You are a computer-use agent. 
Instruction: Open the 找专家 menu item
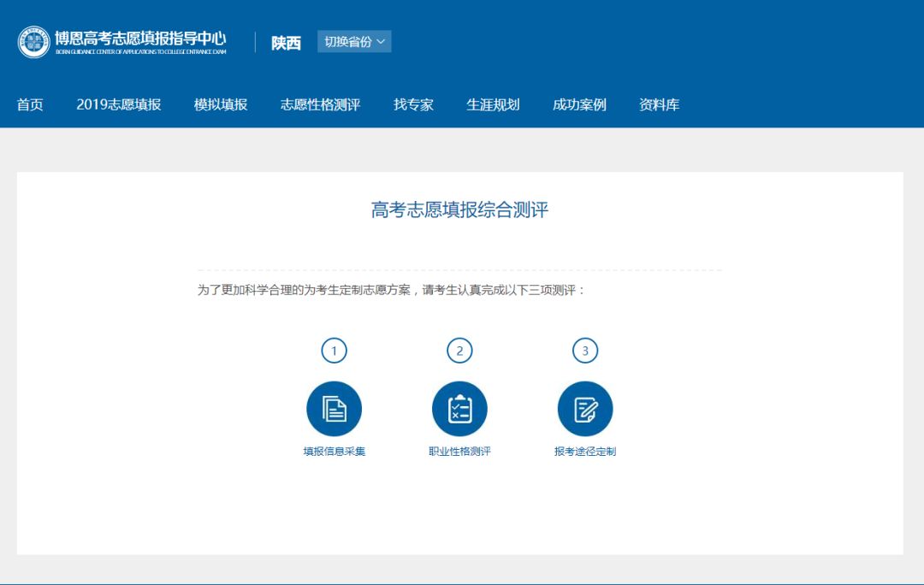(414, 105)
